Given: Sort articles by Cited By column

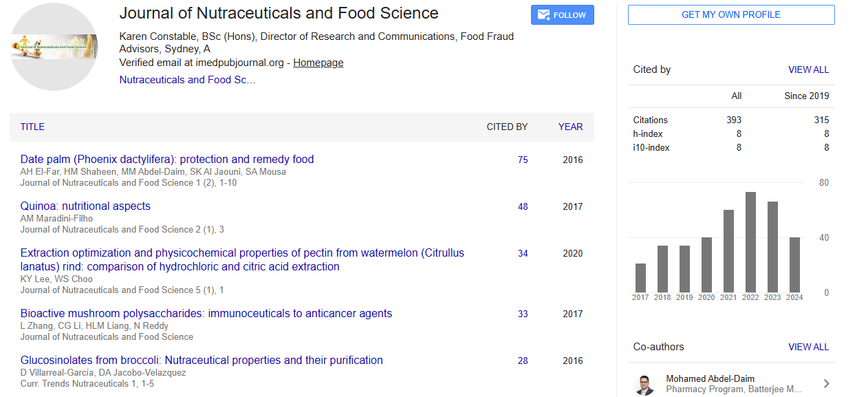Looking at the screenshot, I should coord(507,127).
